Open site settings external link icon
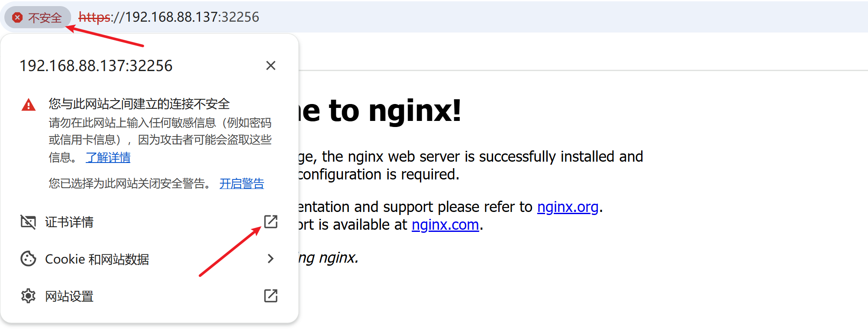868x332 pixels. [271, 296]
